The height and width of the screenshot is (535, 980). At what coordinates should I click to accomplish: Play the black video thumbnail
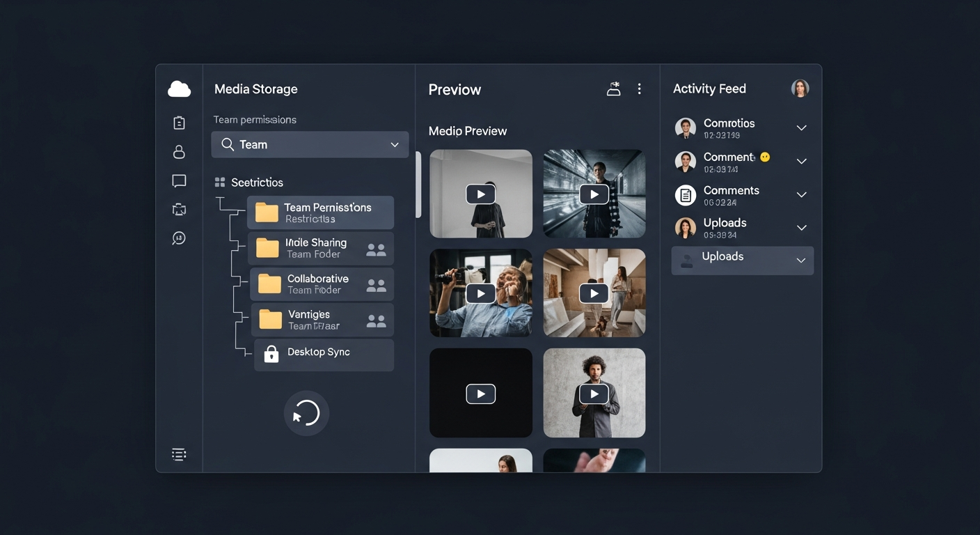(480, 394)
